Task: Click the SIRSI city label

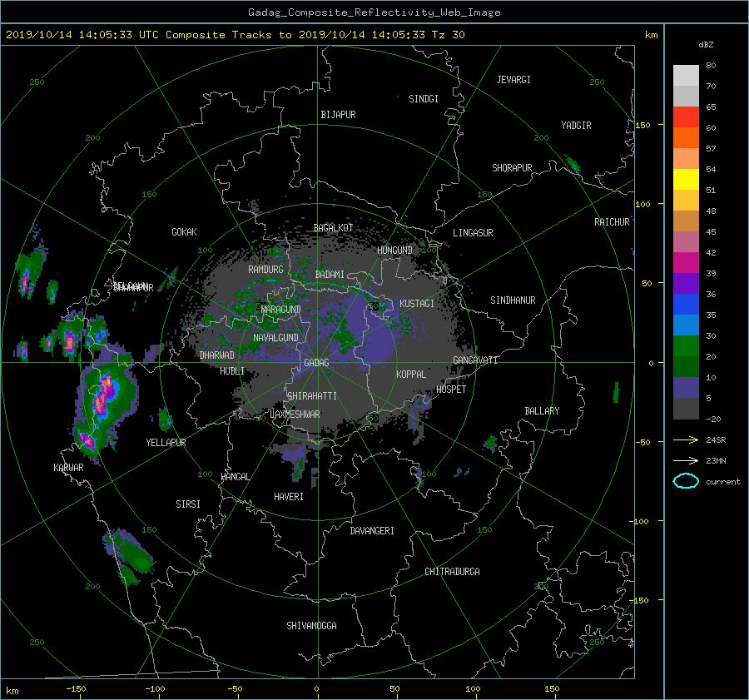Action: [188, 504]
